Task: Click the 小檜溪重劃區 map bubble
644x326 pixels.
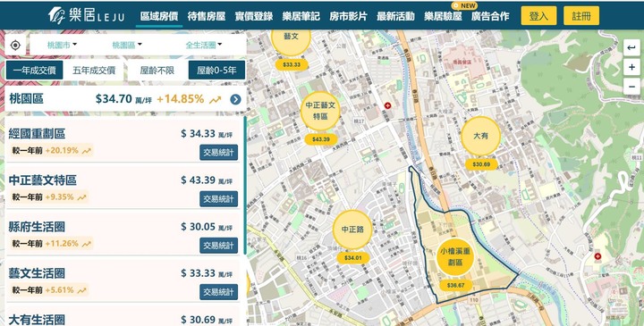Action: point(455,257)
